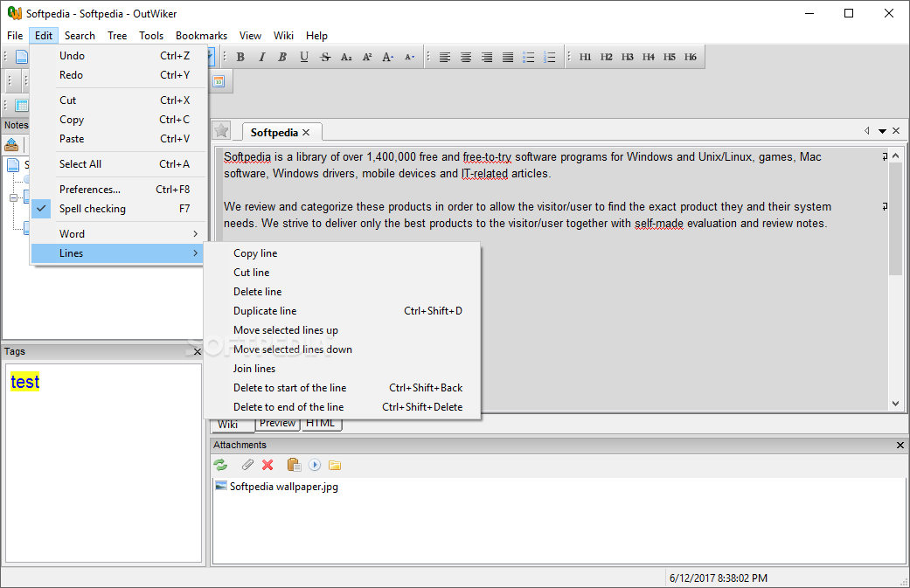Increase font size with big A icon
This screenshot has height=588, width=910.
(x=387, y=57)
